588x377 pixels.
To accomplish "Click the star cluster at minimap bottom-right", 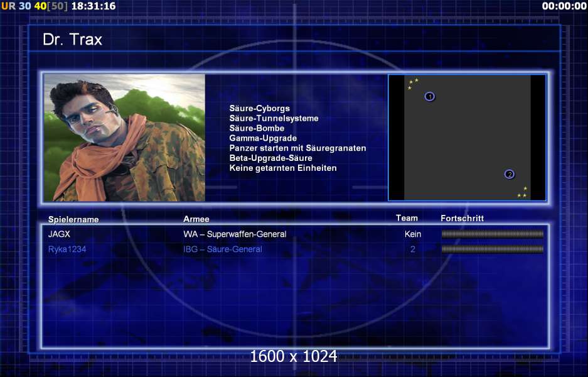I will (x=522, y=192).
